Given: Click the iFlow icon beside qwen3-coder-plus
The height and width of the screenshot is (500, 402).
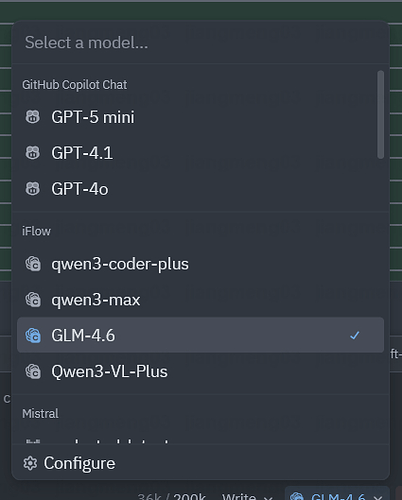Looking at the screenshot, I should 33,264.
